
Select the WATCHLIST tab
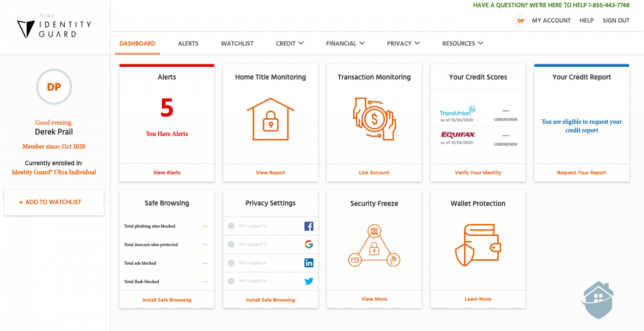(237, 43)
